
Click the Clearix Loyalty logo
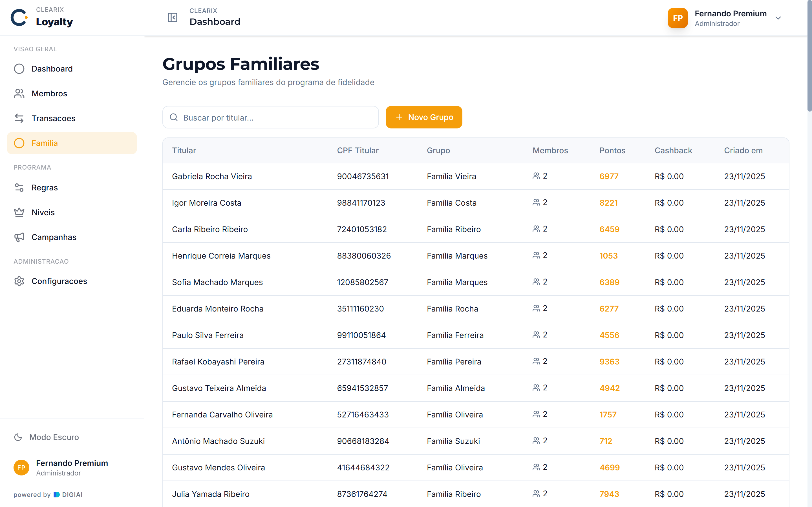coord(42,17)
